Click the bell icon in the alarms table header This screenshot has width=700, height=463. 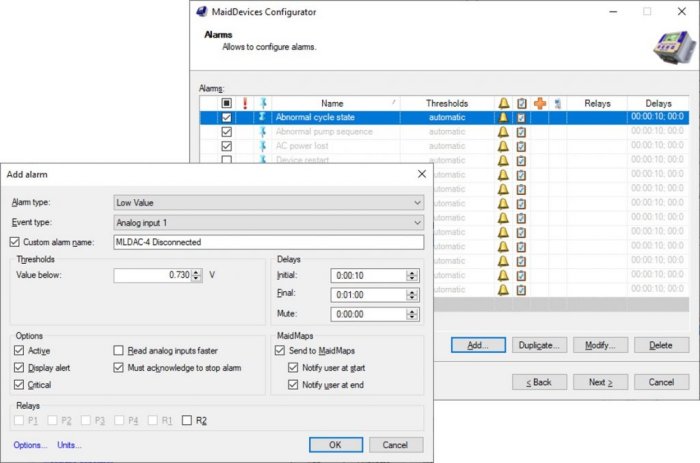coord(503,103)
